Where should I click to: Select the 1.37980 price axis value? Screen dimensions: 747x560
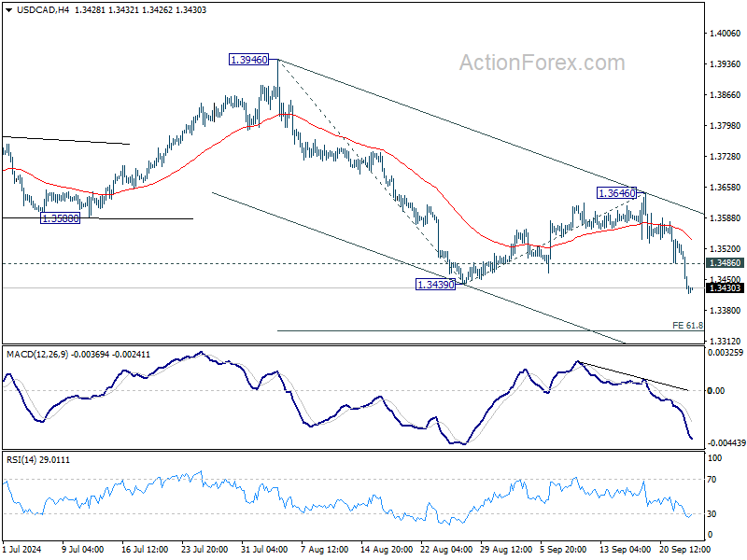726,126
